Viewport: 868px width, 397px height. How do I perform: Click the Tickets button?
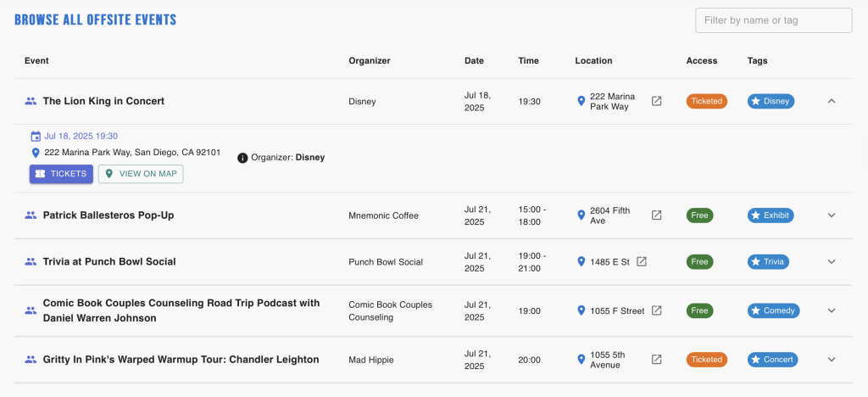click(61, 174)
